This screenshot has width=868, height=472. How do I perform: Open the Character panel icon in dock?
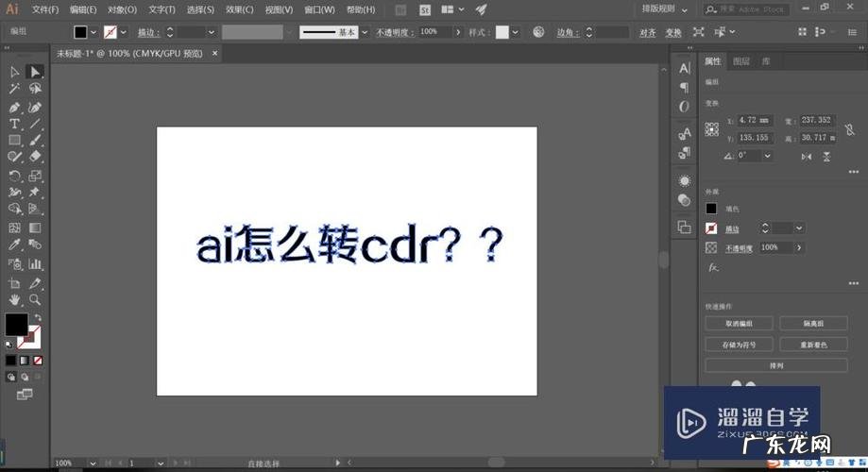(x=684, y=68)
